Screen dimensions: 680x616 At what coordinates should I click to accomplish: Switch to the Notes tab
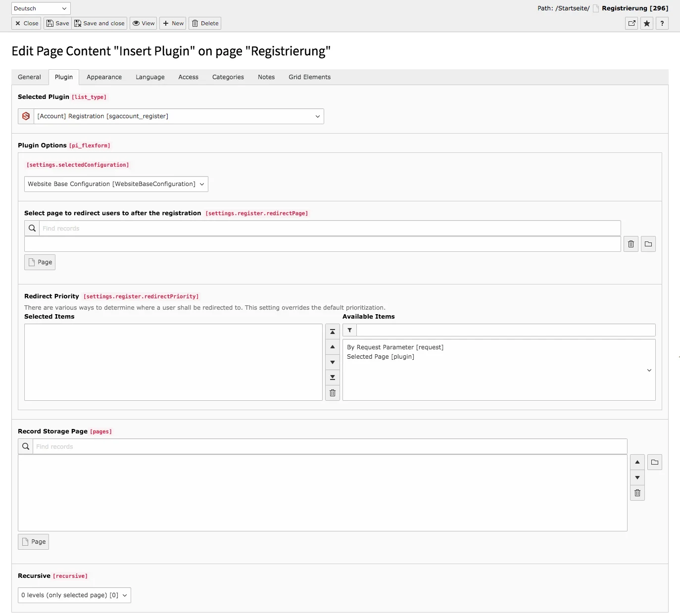266,77
